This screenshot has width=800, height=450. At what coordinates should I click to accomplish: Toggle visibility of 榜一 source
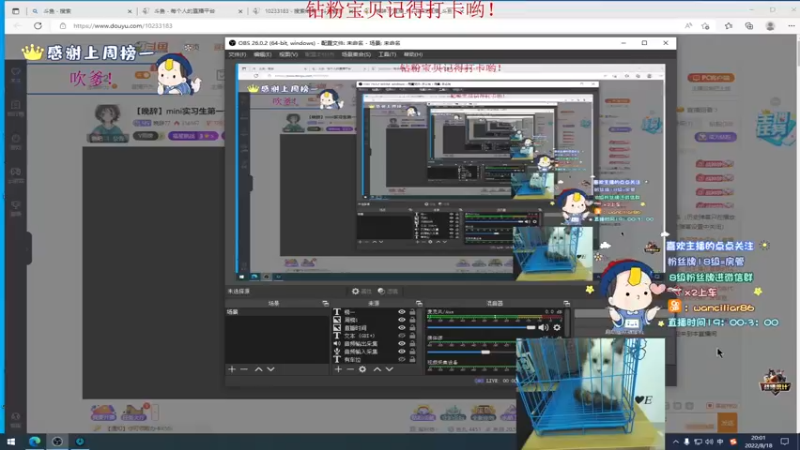pos(402,312)
